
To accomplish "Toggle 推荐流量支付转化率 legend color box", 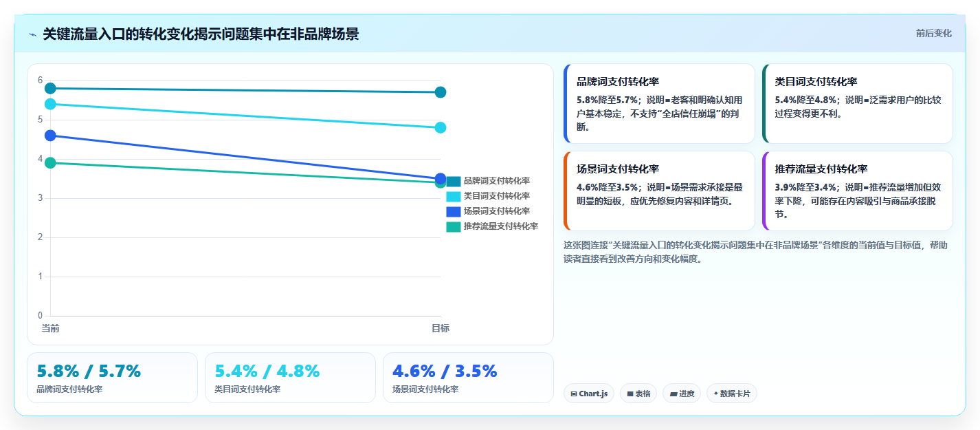I will coord(453,226).
